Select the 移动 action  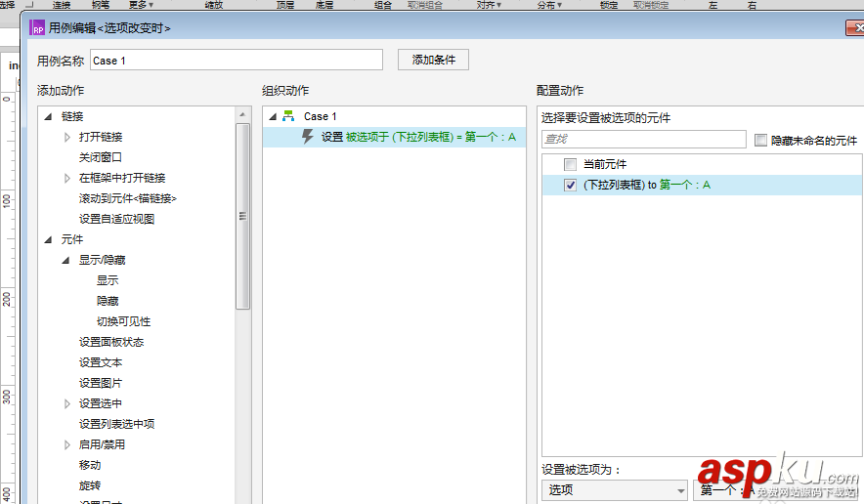tap(90, 465)
